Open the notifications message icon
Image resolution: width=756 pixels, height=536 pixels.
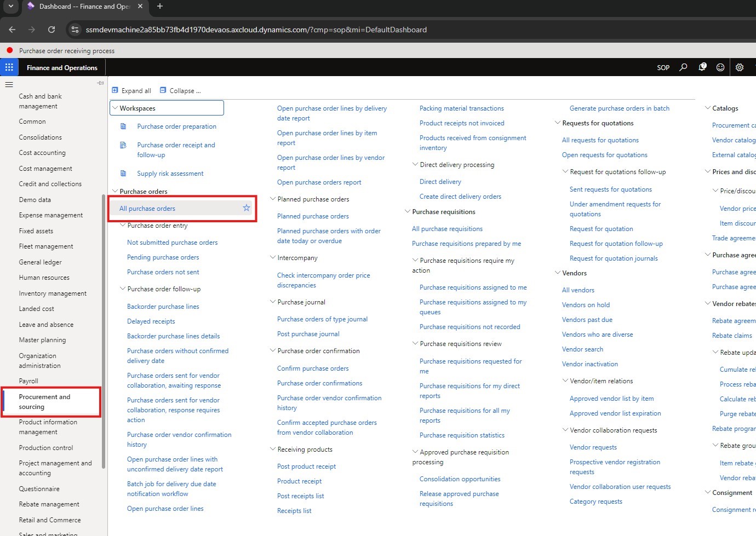(x=702, y=67)
